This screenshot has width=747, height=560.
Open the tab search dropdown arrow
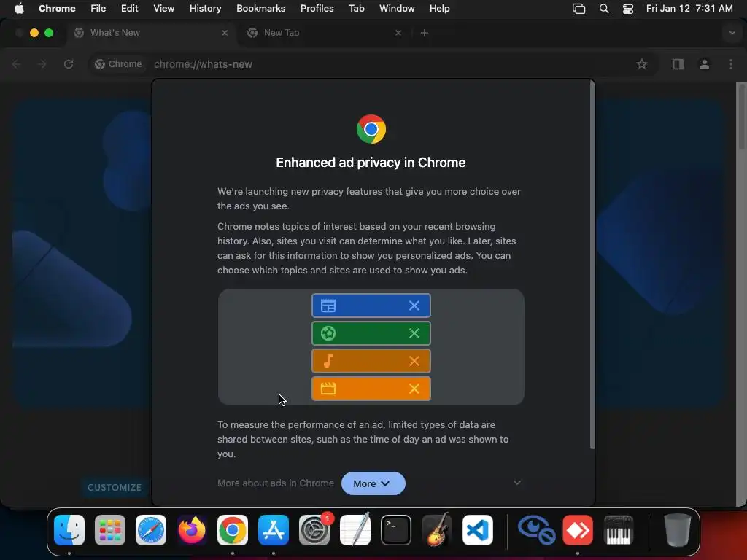coord(732,33)
